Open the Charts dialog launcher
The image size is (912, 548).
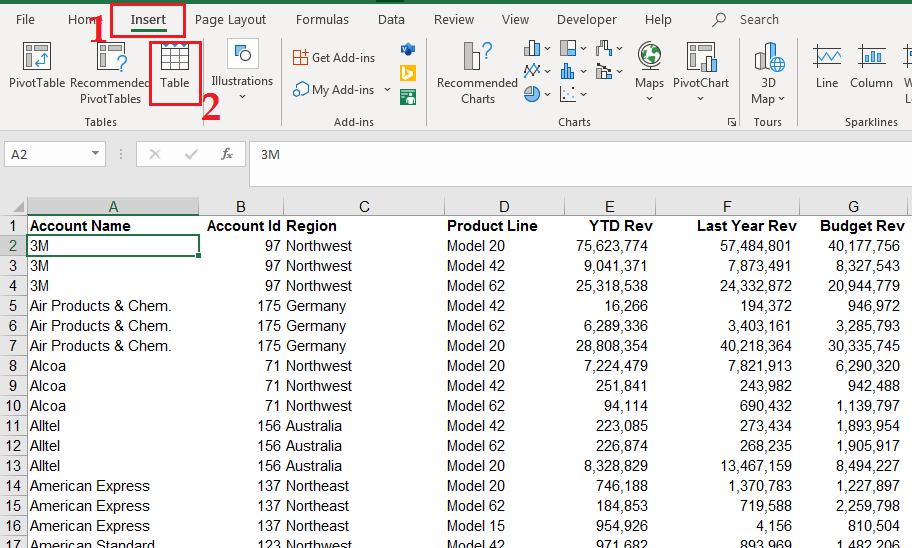[x=732, y=122]
